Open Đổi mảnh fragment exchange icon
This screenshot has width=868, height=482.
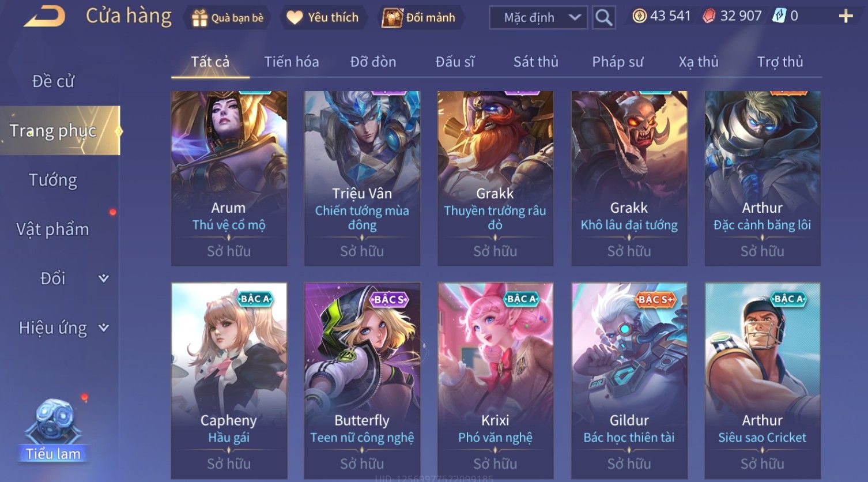[393, 18]
